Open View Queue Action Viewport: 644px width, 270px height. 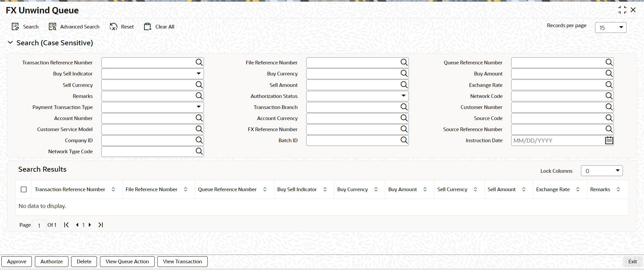pos(127,262)
